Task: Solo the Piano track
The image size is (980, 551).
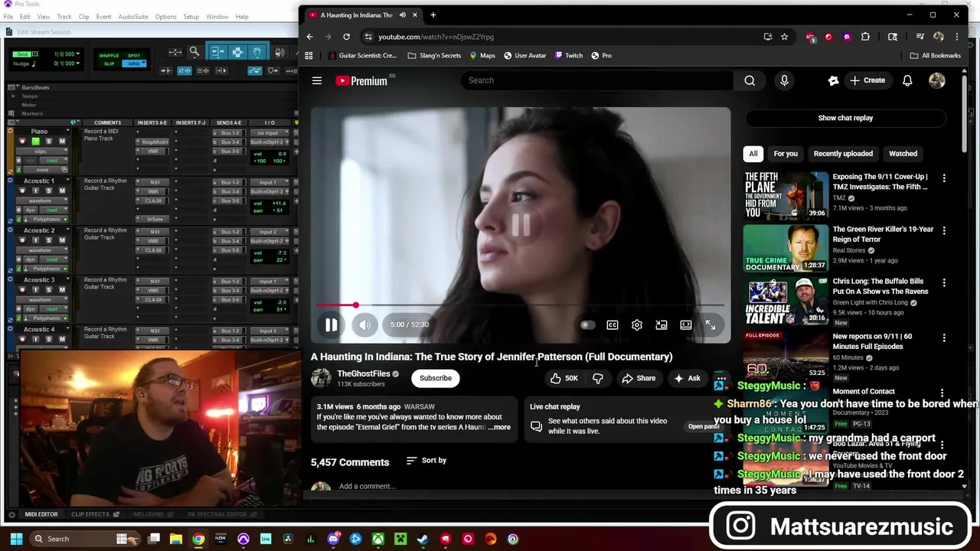Action: tap(49, 142)
